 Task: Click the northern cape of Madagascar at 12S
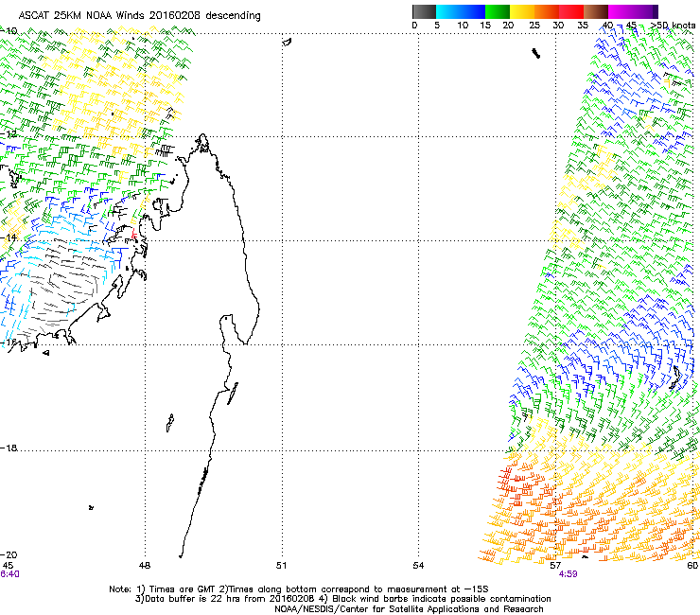click(203, 142)
